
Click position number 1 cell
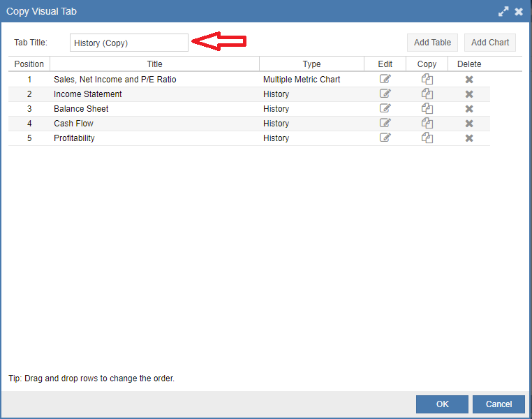click(x=29, y=80)
